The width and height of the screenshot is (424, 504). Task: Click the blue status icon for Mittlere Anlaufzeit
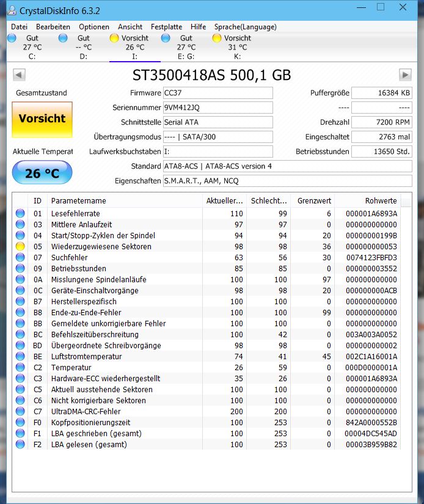tap(20, 224)
